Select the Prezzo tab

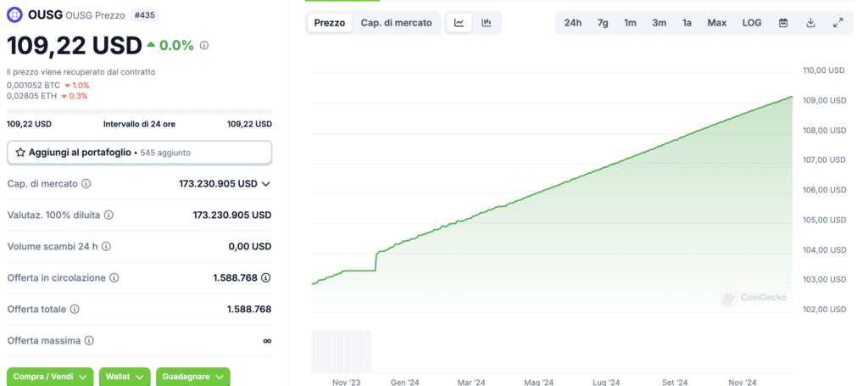[x=330, y=23]
